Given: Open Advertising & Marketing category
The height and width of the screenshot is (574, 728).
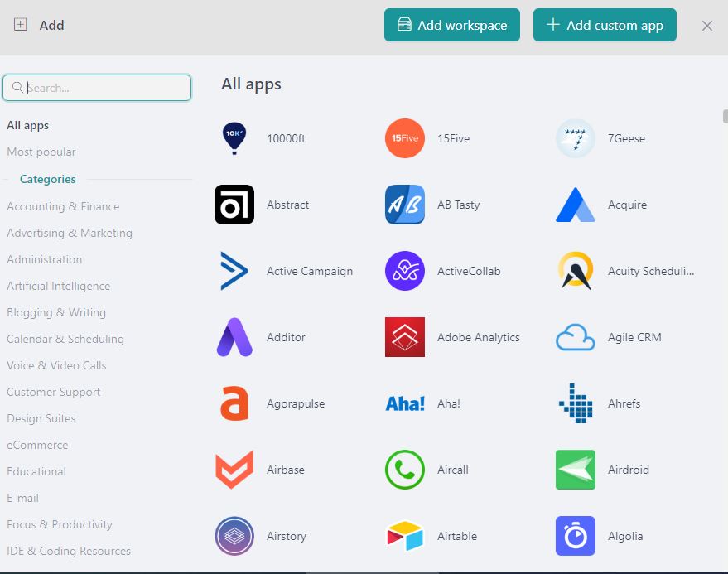Looking at the screenshot, I should pyautogui.click(x=70, y=233).
